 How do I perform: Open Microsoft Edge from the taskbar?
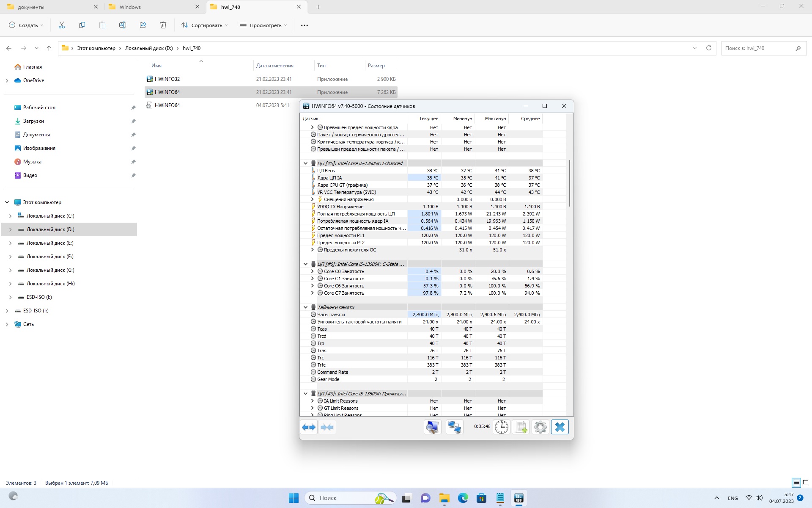(x=463, y=498)
